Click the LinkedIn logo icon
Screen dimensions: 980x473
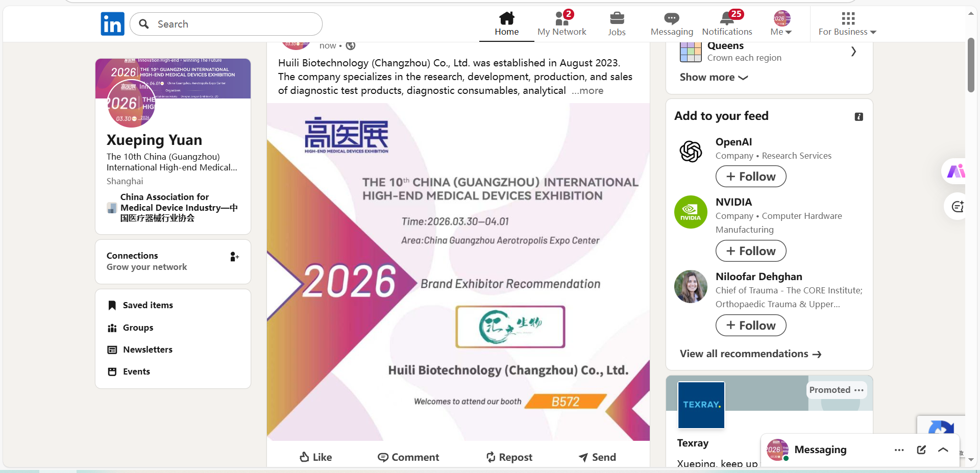[112, 24]
